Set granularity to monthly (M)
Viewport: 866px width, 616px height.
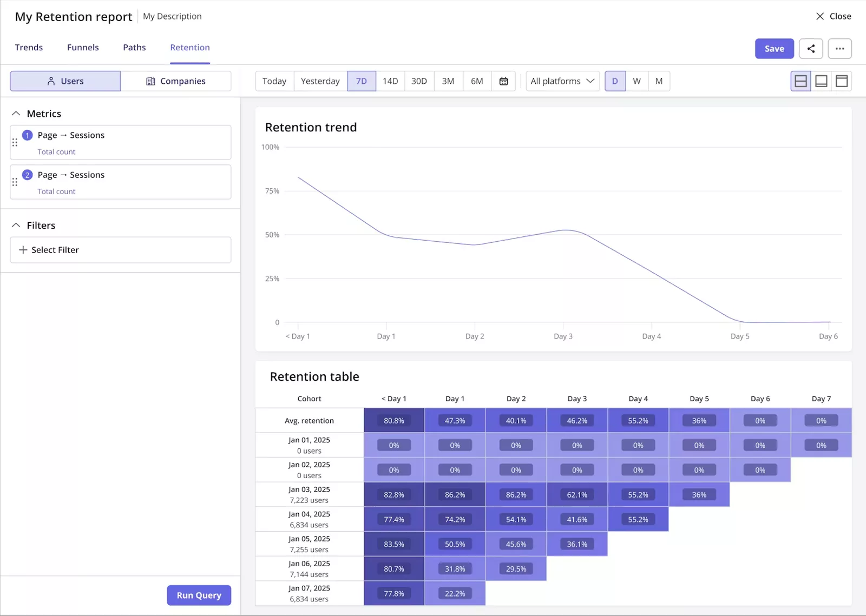pyautogui.click(x=659, y=81)
